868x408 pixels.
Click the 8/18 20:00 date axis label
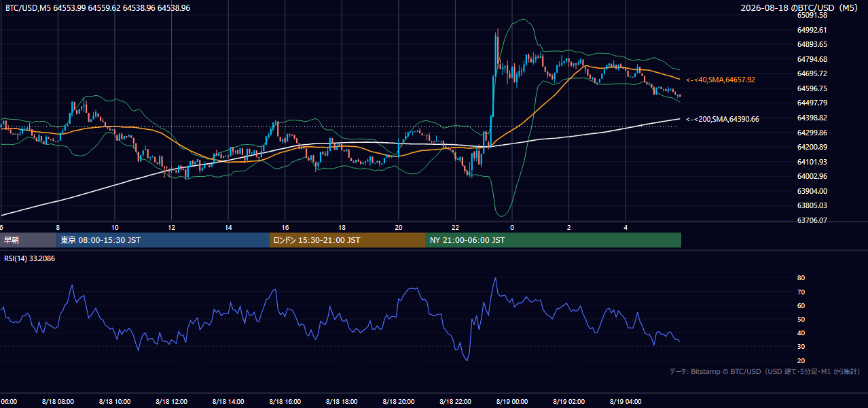tap(398, 402)
